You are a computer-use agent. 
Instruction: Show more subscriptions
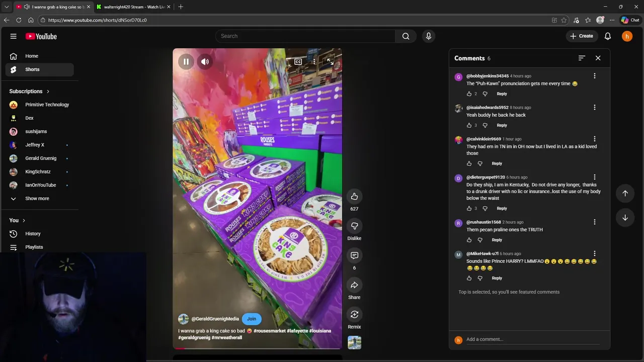[x=39, y=199]
